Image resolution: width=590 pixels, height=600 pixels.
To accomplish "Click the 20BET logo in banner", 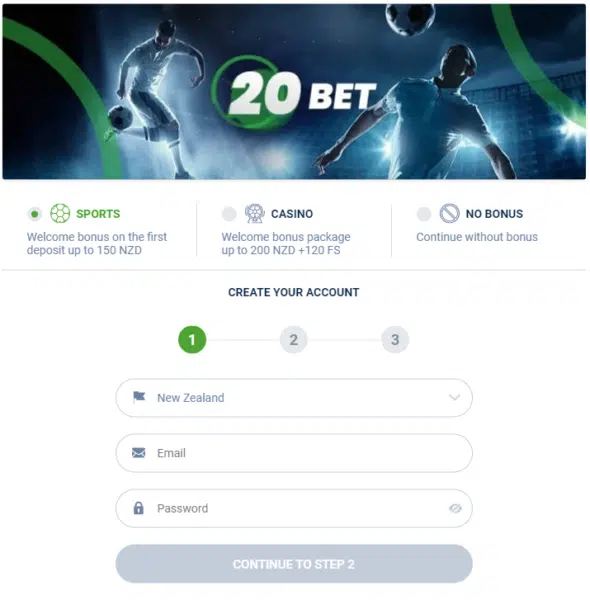I will pyautogui.click(x=294, y=93).
